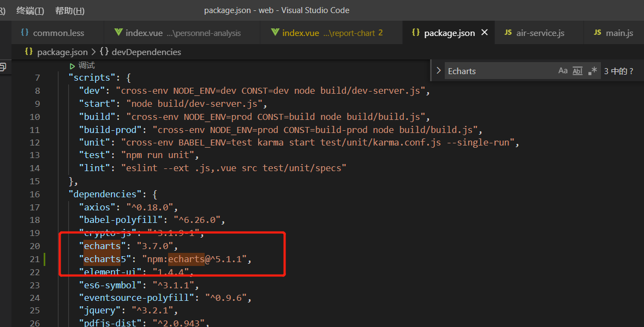
Task: Click JSON braces icon on package.json tab
Action: (x=416, y=32)
